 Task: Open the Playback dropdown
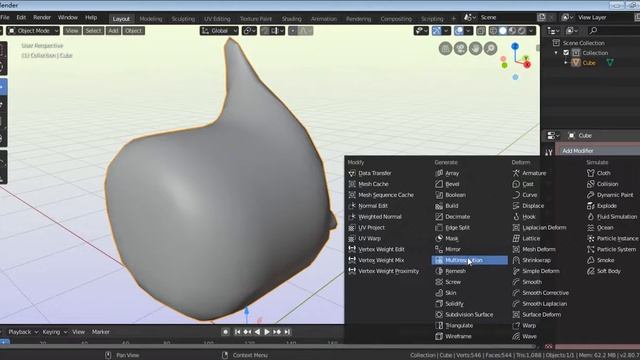coord(23,332)
